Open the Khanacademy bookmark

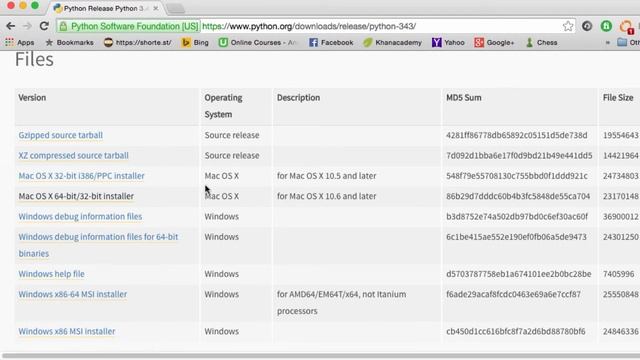tap(392, 42)
